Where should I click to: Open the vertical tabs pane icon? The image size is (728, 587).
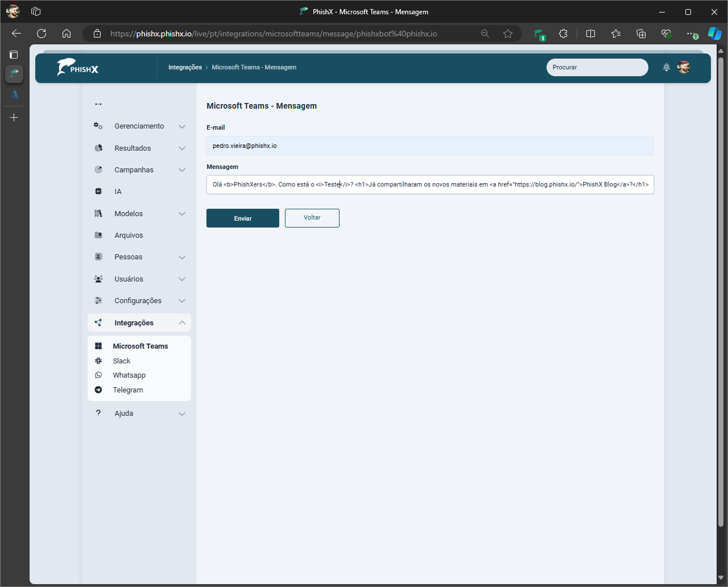click(14, 55)
